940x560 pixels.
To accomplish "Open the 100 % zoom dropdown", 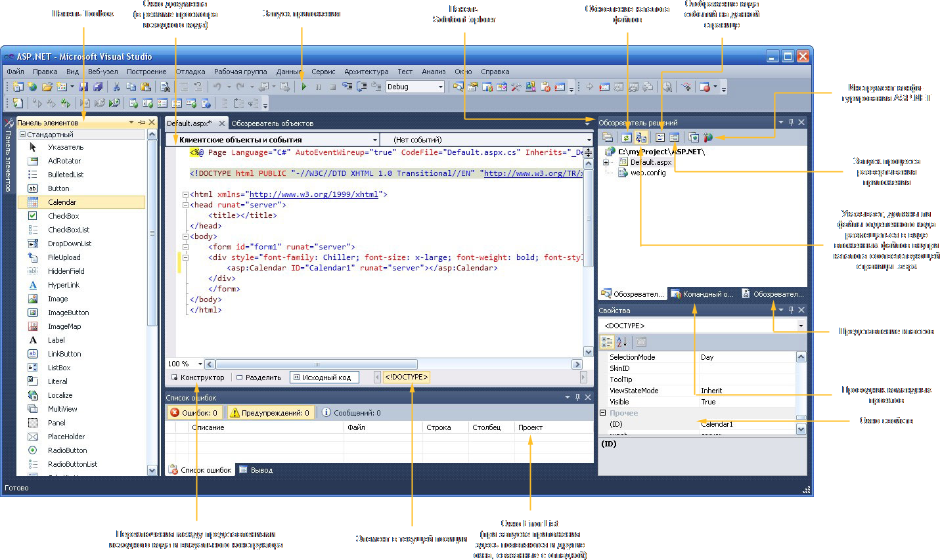I will 200,364.
